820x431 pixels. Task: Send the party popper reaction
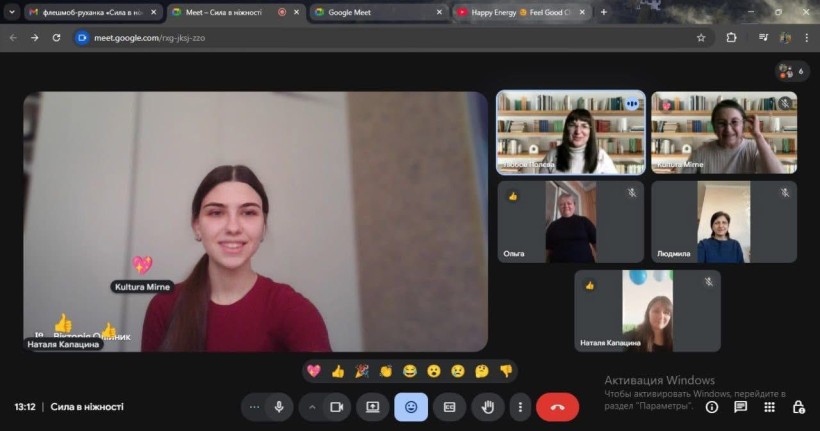[362, 371]
